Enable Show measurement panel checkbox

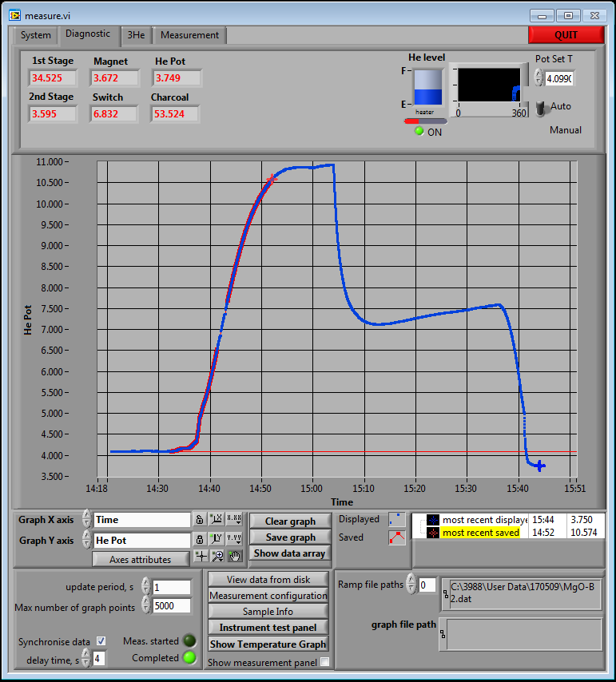click(x=324, y=661)
